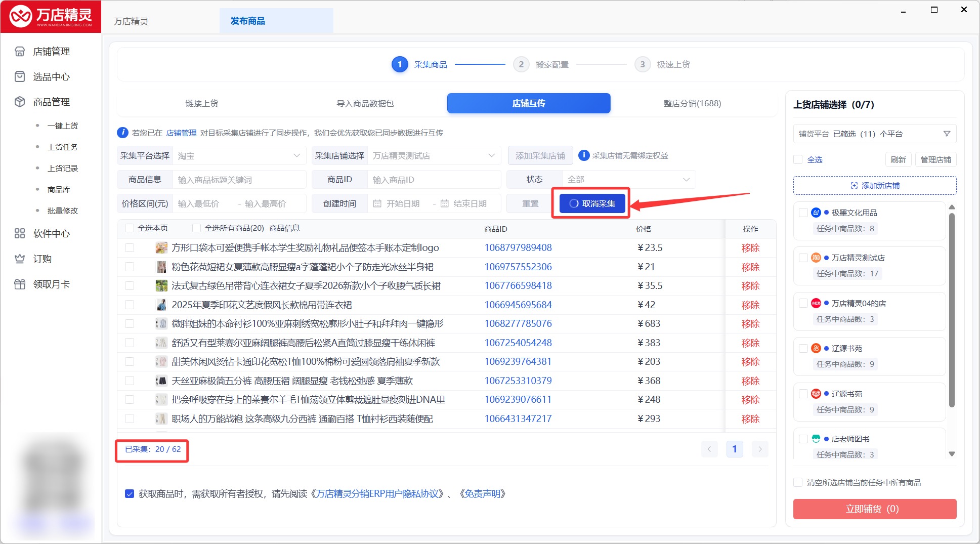The height and width of the screenshot is (544, 980).
Task: Open 领取月卡 gift icon
Action: [20, 284]
